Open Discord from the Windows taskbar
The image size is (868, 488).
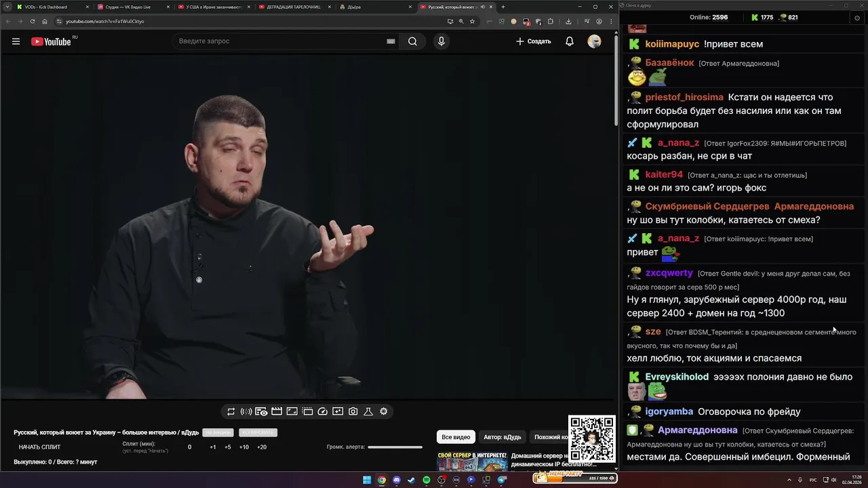397,480
